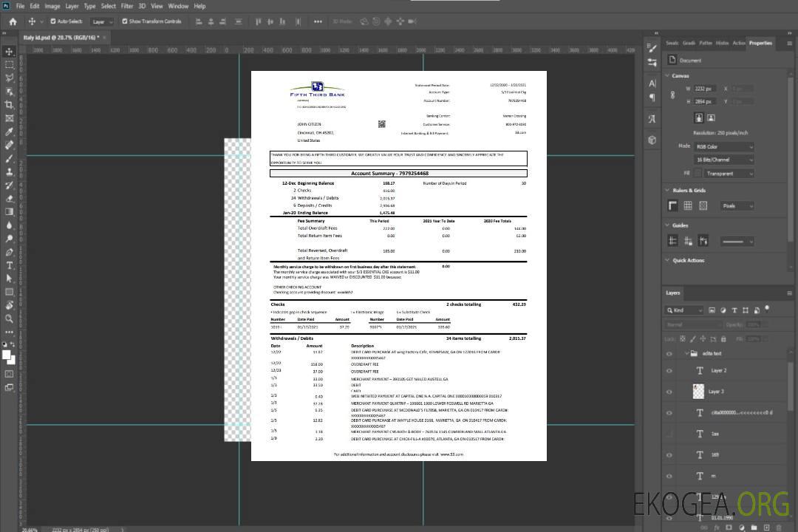Switch to the Properties panel tab
The width and height of the screenshot is (798, 532).
(760, 44)
